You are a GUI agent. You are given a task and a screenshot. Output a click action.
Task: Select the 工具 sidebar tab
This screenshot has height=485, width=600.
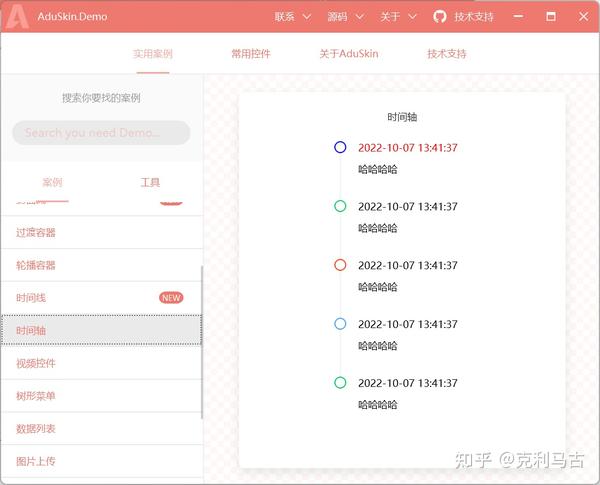click(150, 182)
